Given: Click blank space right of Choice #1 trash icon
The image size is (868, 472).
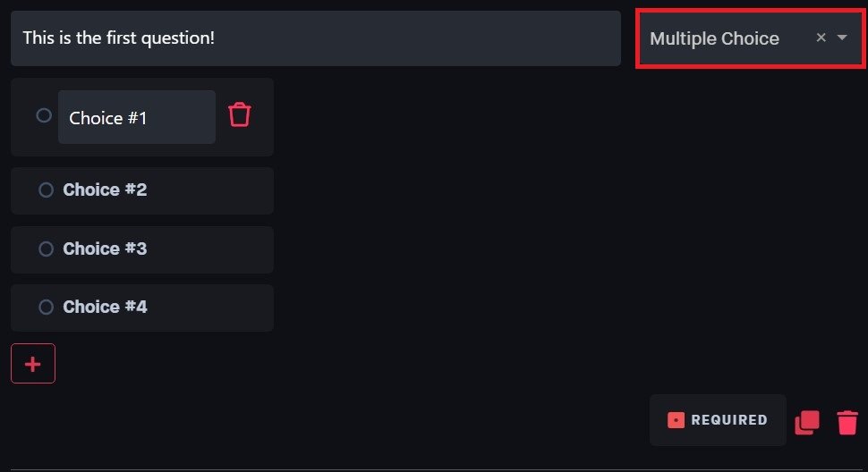Looking at the screenshot, I should coord(263,117).
